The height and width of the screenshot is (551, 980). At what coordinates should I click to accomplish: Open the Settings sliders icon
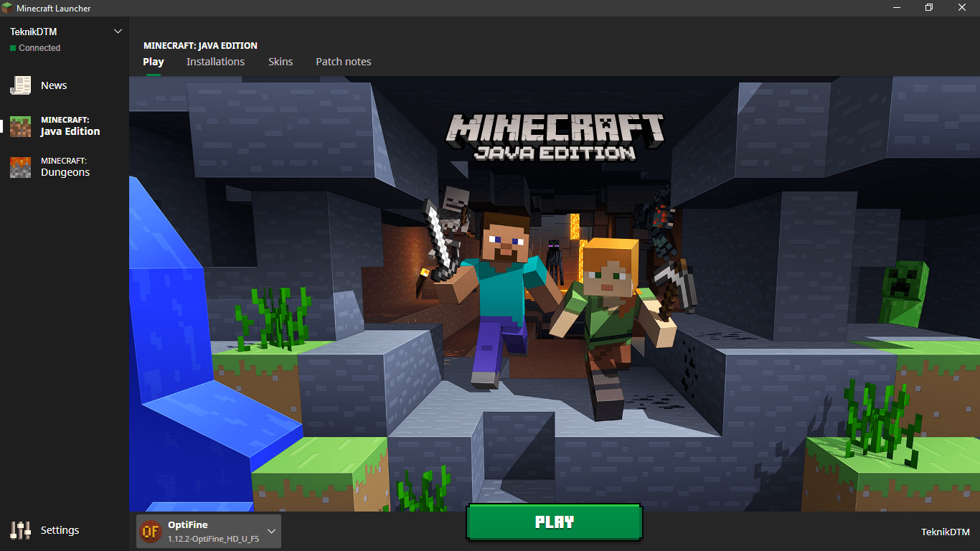point(20,530)
